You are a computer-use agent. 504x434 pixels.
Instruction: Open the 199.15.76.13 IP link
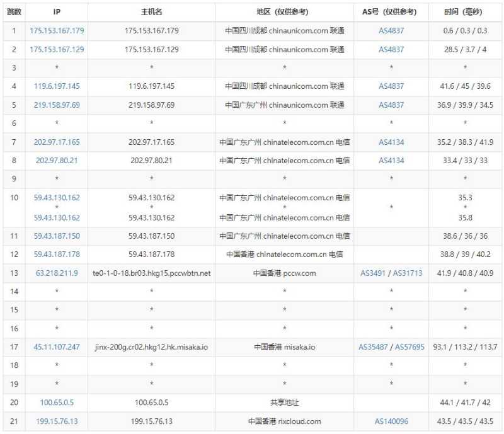(57, 421)
